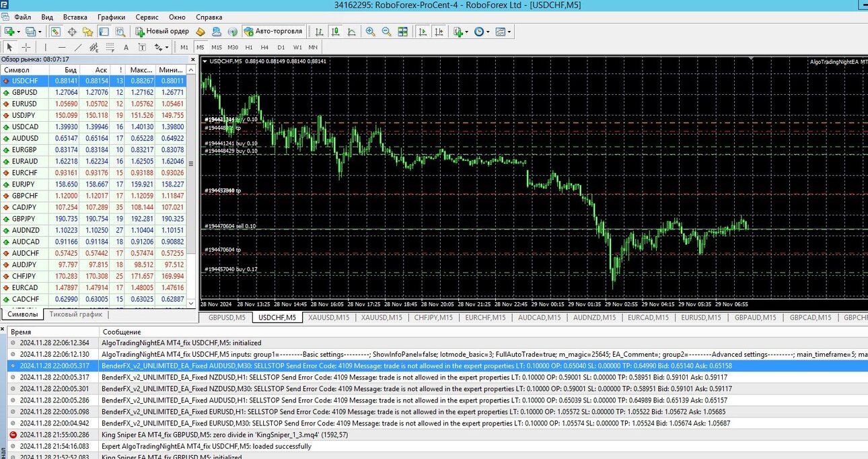Image resolution: width=868 pixels, height=459 pixels.
Task: Open the MetaEditor book icon
Action: 201,32
